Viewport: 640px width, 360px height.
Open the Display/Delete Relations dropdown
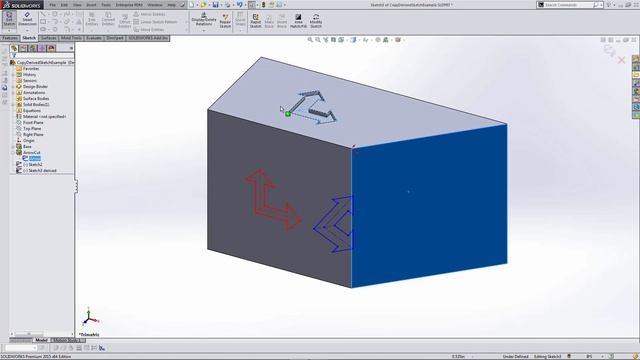(x=204, y=31)
